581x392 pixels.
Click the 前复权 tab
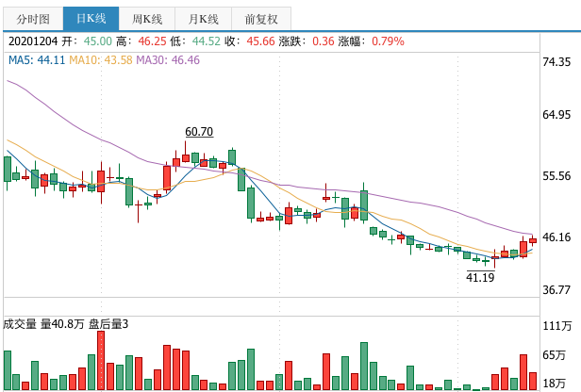point(261,19)
